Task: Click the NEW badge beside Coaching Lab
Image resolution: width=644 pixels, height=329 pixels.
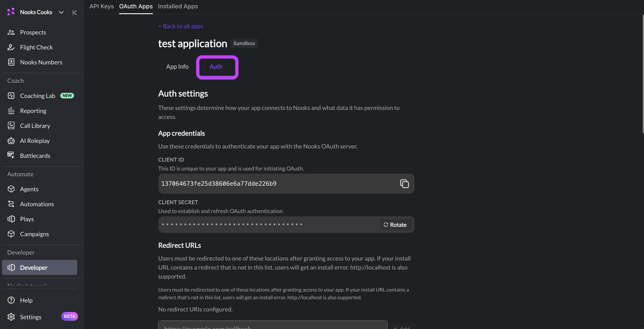Action: pyautogui.click(x=67, y=96)
